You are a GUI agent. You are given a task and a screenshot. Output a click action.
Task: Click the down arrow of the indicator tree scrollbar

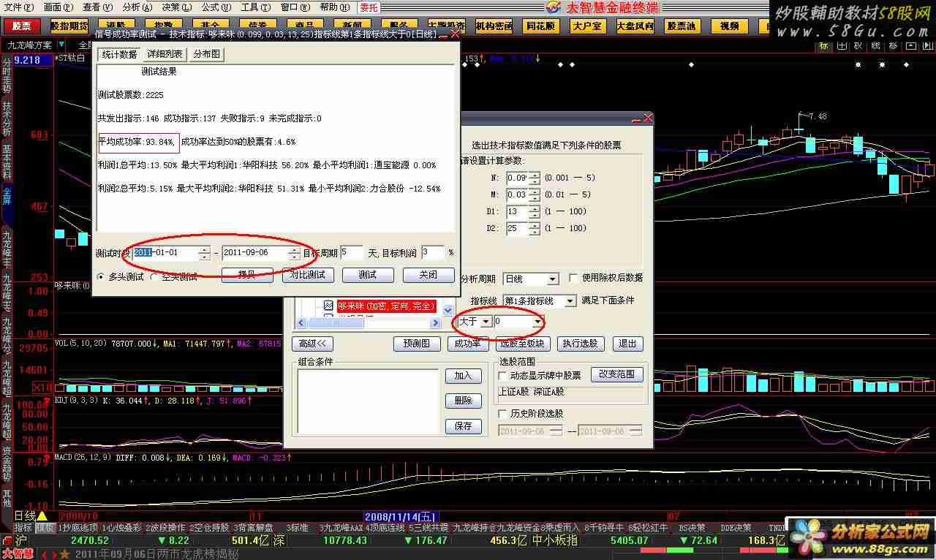pyautogui.click(x=448, y=311)
